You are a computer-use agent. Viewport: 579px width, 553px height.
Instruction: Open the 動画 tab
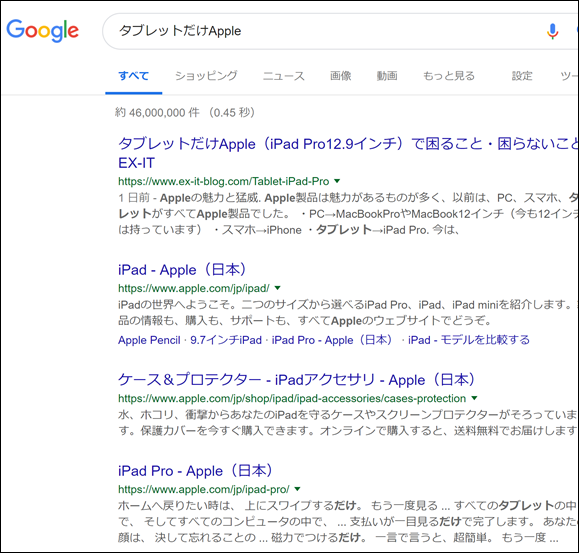[x=387, y=76]
